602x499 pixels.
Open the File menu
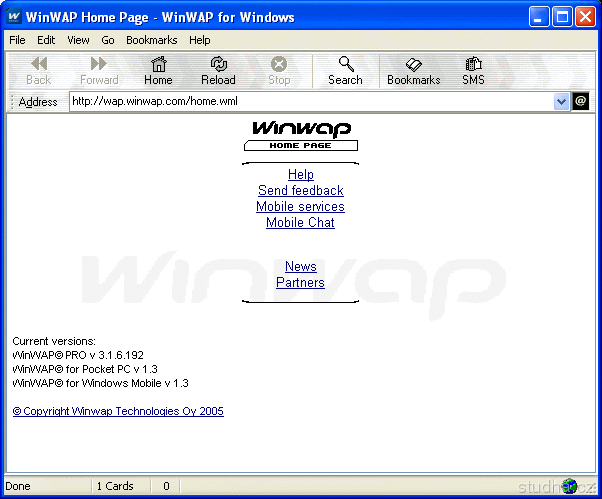point(17,40)
